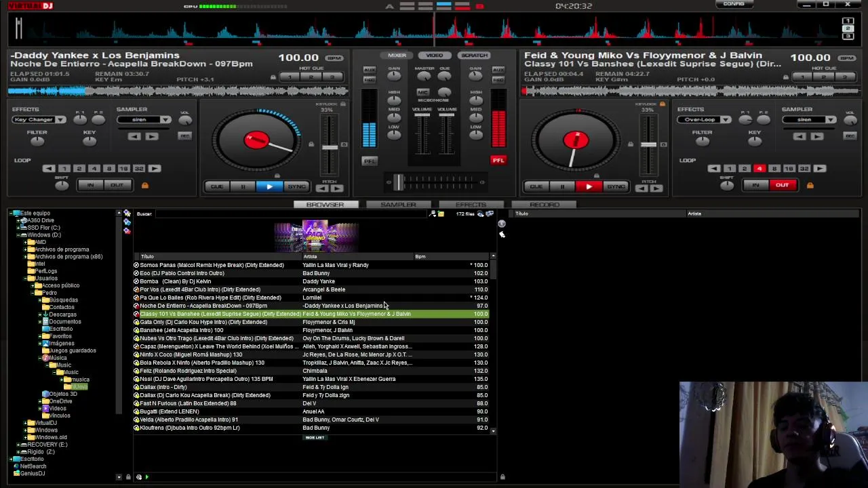Select next sample on right sampler
The width and height of the screenshot is (868, 488).
coord(816,136)
